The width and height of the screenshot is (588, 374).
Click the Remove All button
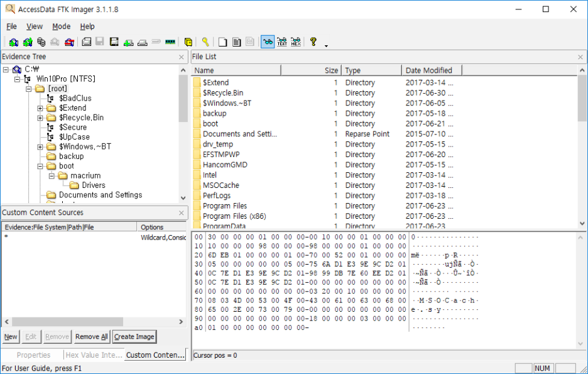[x=92, y=336]
